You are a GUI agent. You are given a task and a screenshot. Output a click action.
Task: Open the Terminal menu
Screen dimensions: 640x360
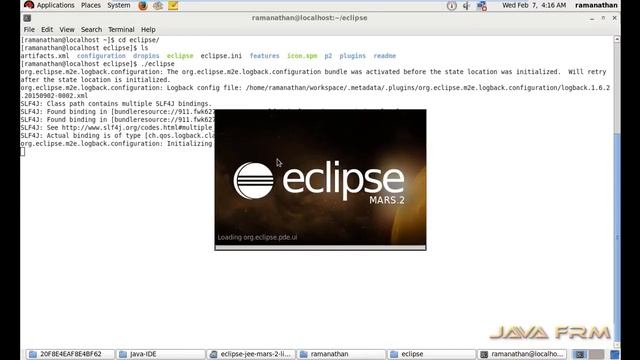click(x=121, y=29)
